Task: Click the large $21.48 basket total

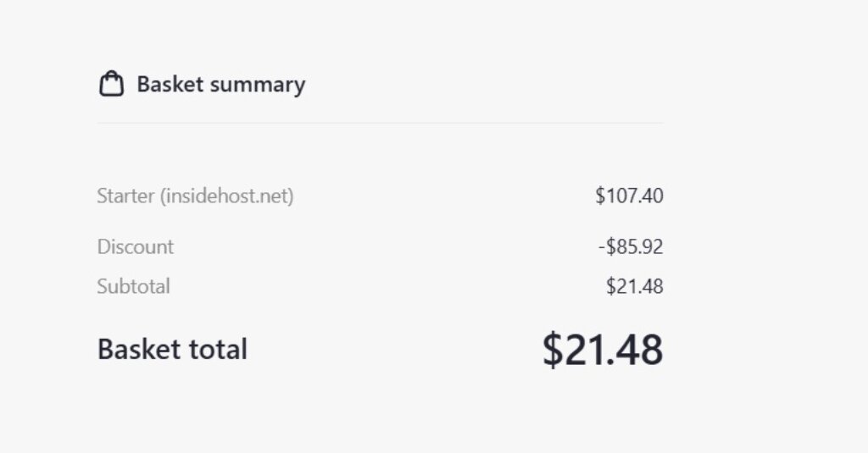Action: pyautogui.click(x=603, y=349)
